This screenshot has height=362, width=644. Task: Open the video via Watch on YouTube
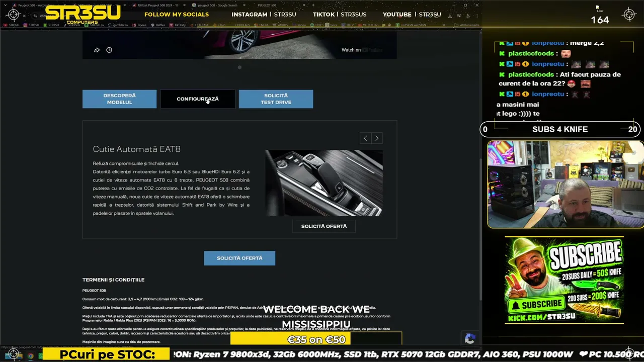(362, 50)
